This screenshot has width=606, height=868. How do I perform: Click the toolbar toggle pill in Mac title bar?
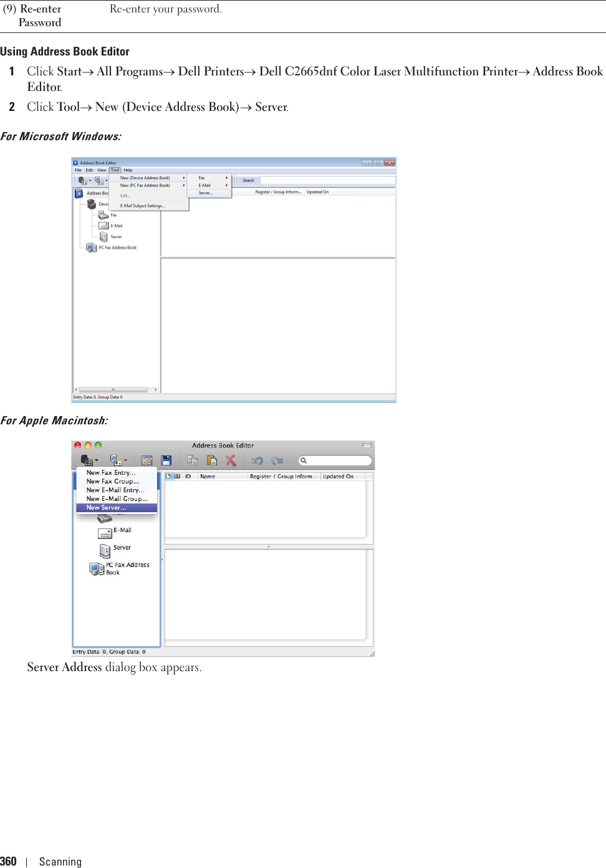coord(367,445)
